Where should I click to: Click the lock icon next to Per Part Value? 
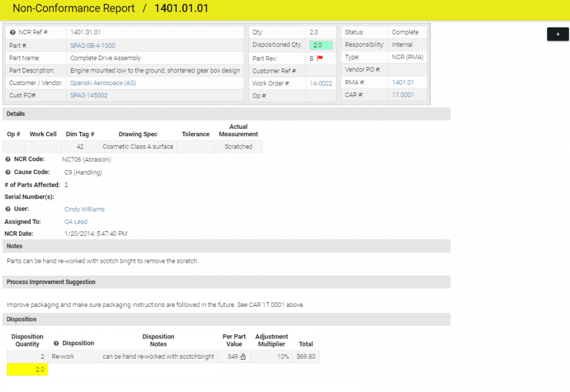(243, 357)
